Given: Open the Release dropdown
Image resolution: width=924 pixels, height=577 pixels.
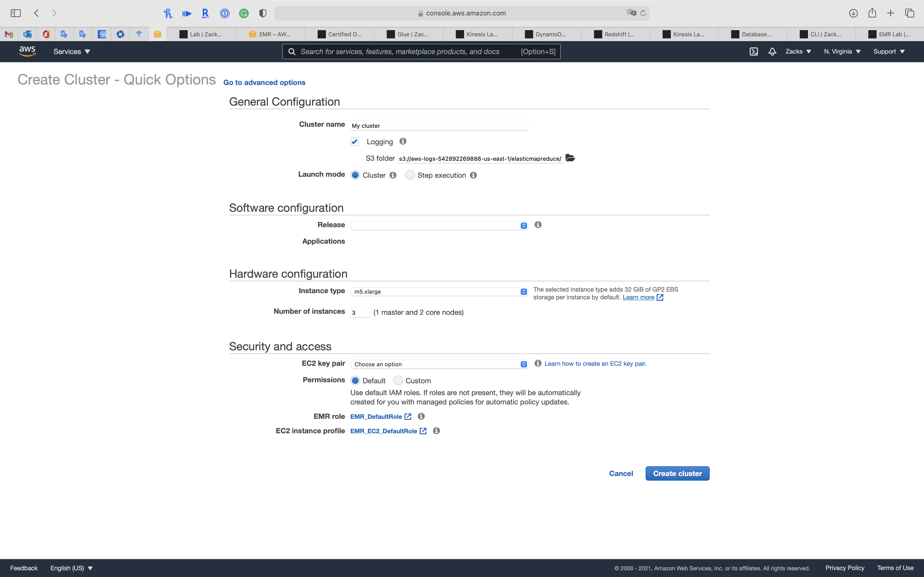Looking at the screenshot, I should (x=439, y=226).
